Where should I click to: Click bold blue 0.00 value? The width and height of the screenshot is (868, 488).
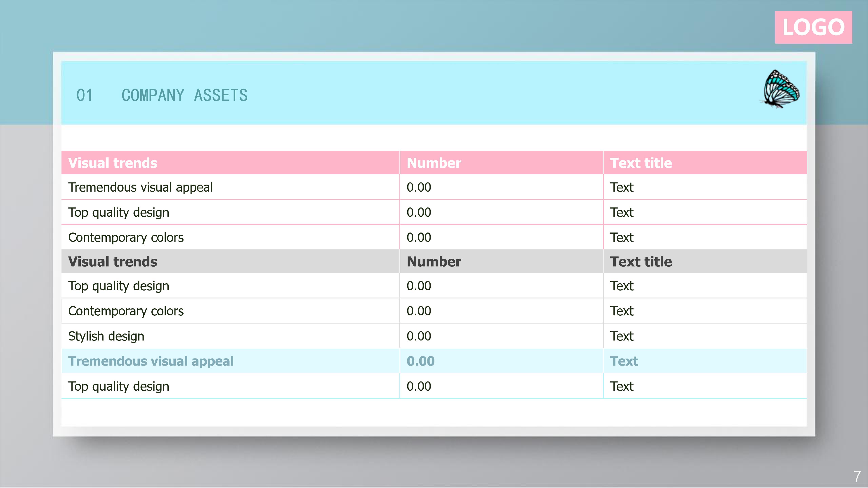coord(420,361)
